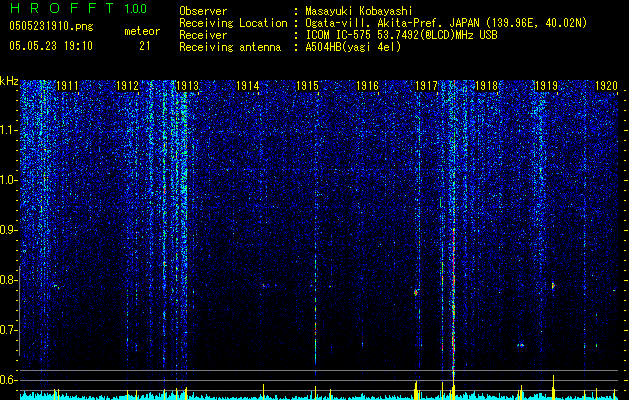Click the 0.9 kHz axis label
The height and width of the screenshot is (400, 629).
click(x=9, y=230)
